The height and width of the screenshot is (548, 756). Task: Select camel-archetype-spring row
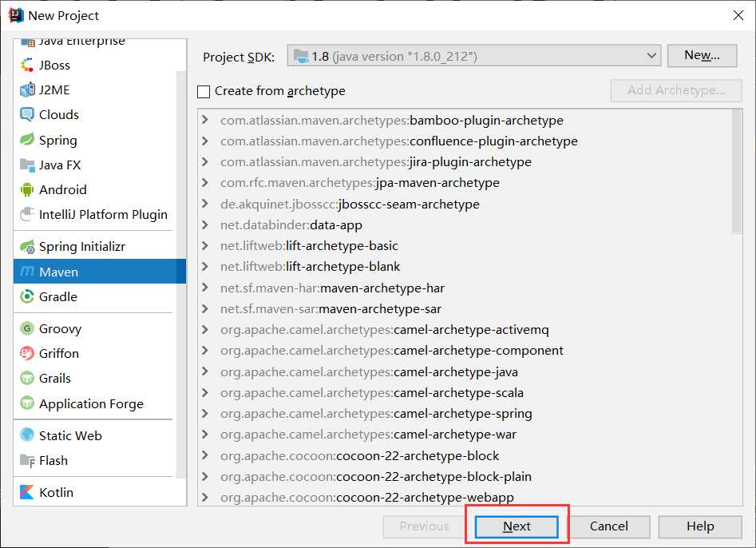pos(465,414)
